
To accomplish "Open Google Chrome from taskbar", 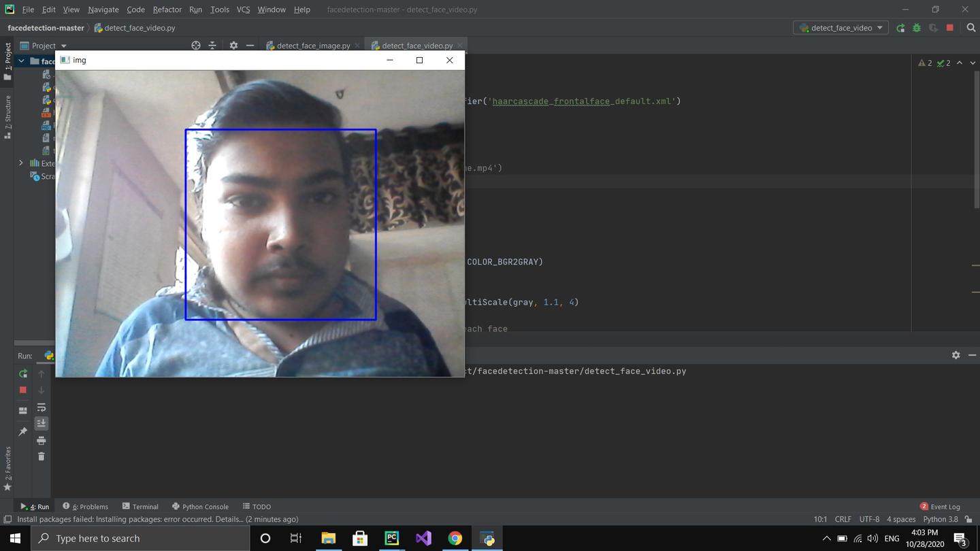I will click(x=455, y=538).
